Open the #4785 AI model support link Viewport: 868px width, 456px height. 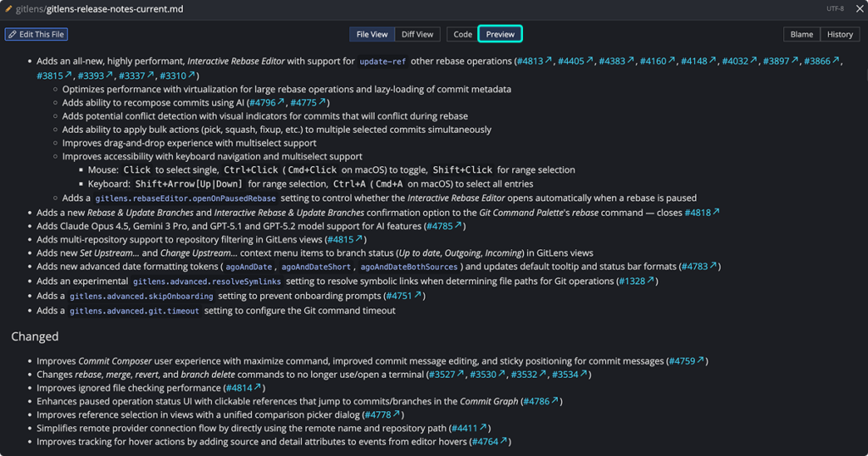[444, 225]
